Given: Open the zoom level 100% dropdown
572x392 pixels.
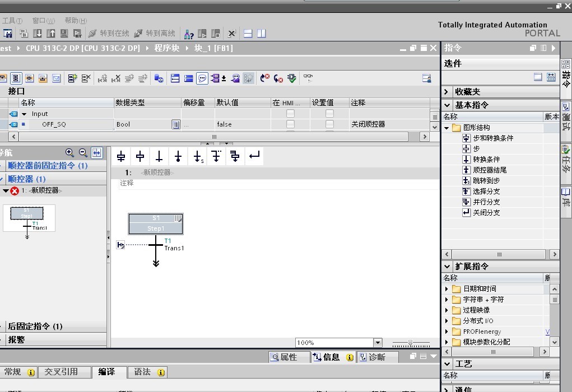Looking at the screenshot, I should coord(377,343).
